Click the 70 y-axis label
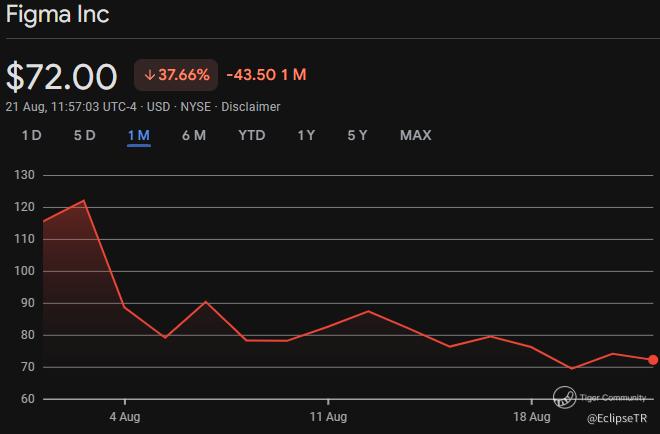The image size is (660, 434). [27, 367]
